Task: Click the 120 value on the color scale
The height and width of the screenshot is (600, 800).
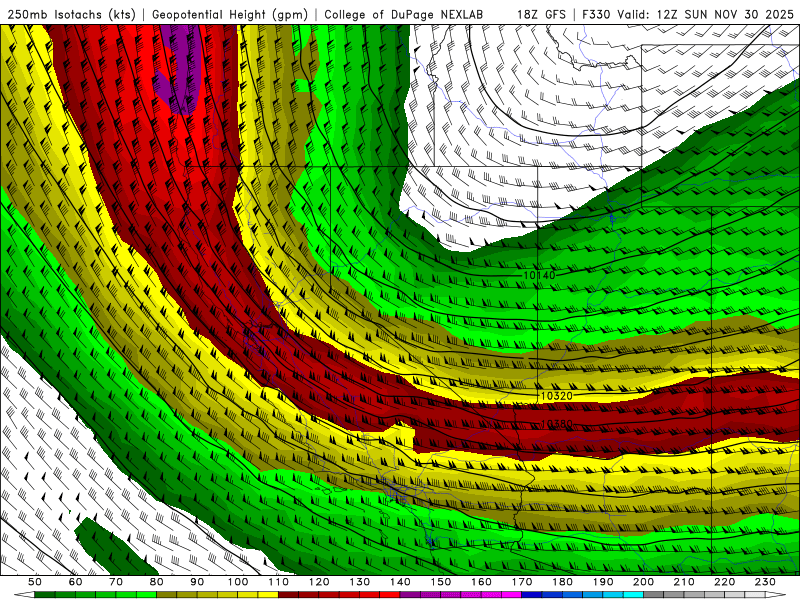Action: pos(319,582)
